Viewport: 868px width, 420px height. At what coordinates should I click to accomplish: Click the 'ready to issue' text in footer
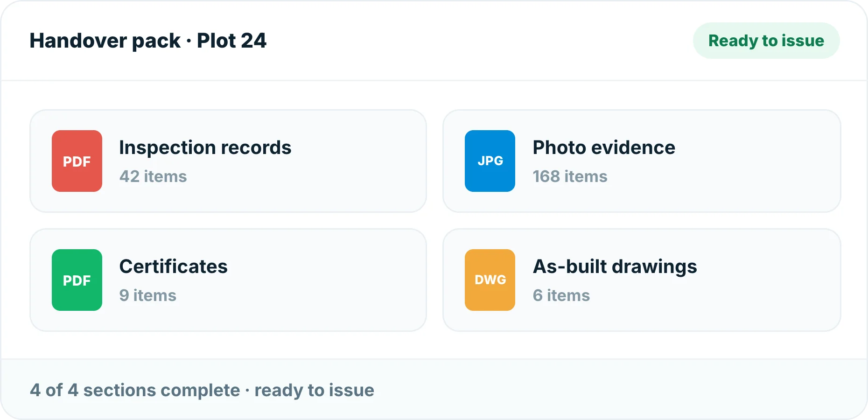pos(314,390)
